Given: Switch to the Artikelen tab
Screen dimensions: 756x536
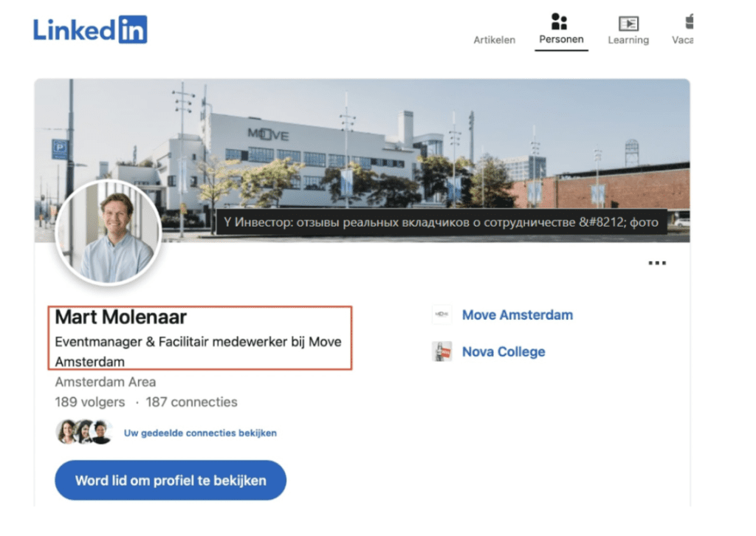Looking at the screenshot, I should pos(494,41).
